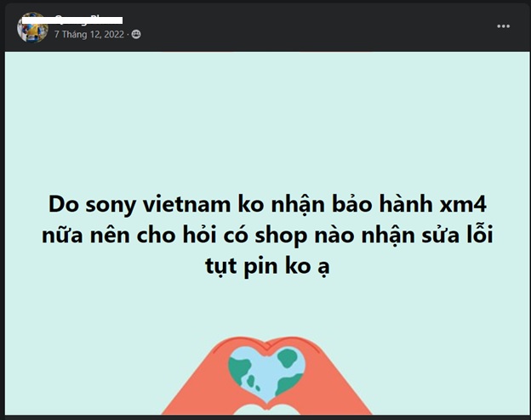Open the timestamp 7 Tháng 12, 2022
531x420 pixels.
pos(89,34)
